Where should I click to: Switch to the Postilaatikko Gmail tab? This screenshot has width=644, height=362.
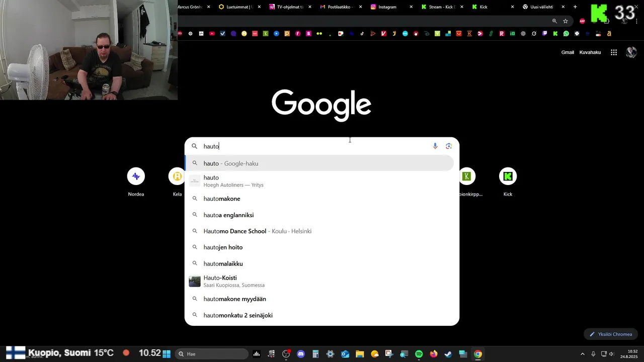342,7
